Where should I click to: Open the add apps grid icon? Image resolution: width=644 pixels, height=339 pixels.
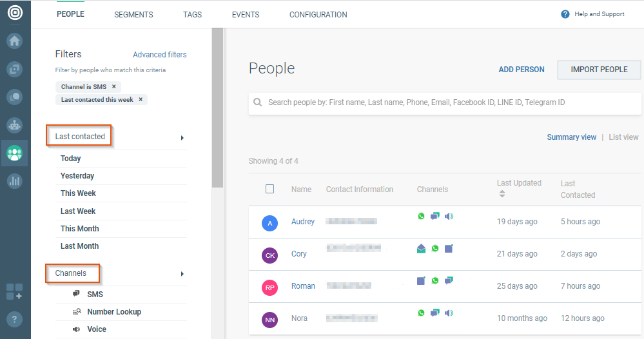[15, 291]
